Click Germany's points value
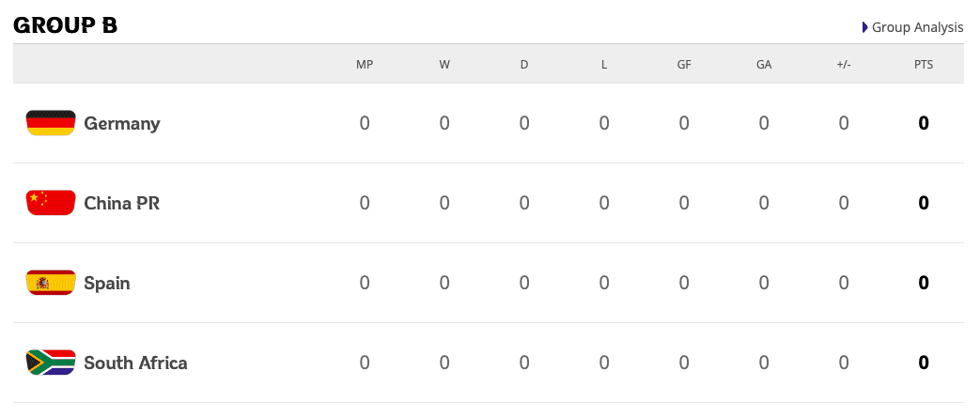Viewport: 980px width, 417px height. pos(924,123)
